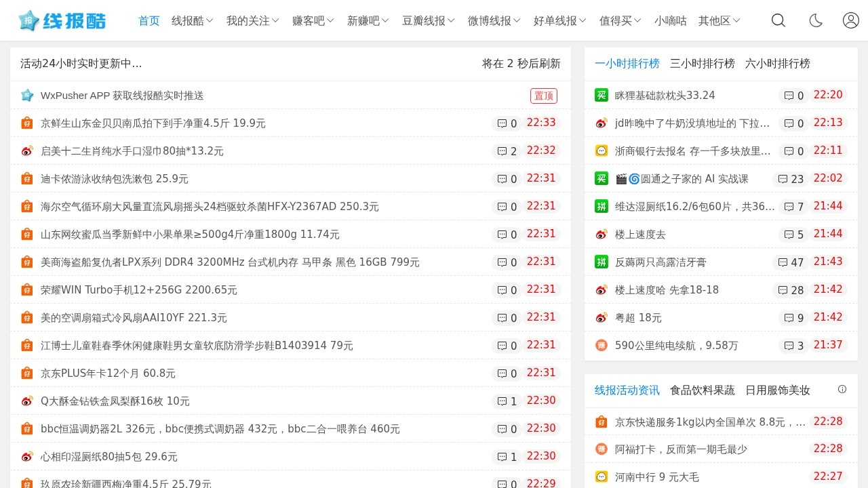This screenshot has height=488, width=868.
Task: Toggle dark mode with the moon icon
Action: tap(815, 20)
